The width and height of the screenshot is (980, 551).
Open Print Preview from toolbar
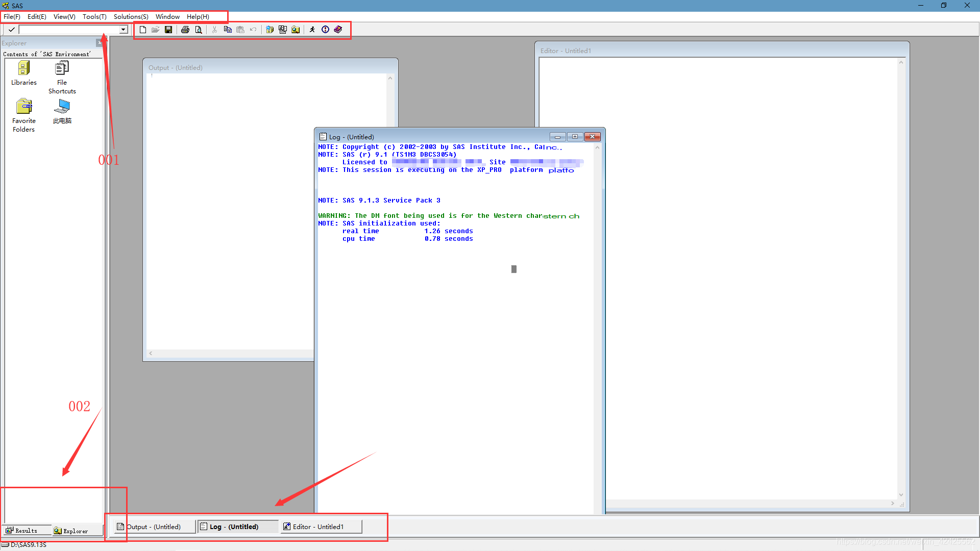199,30
